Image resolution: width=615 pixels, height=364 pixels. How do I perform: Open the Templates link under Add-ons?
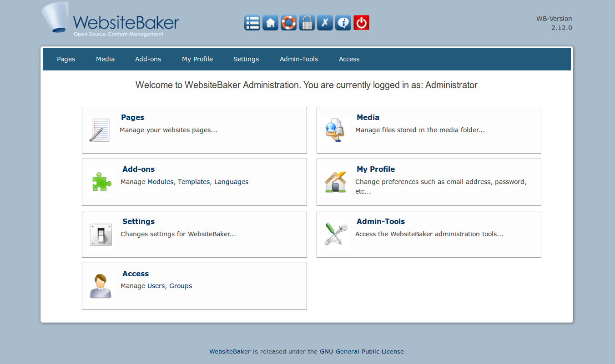point(194,182)
